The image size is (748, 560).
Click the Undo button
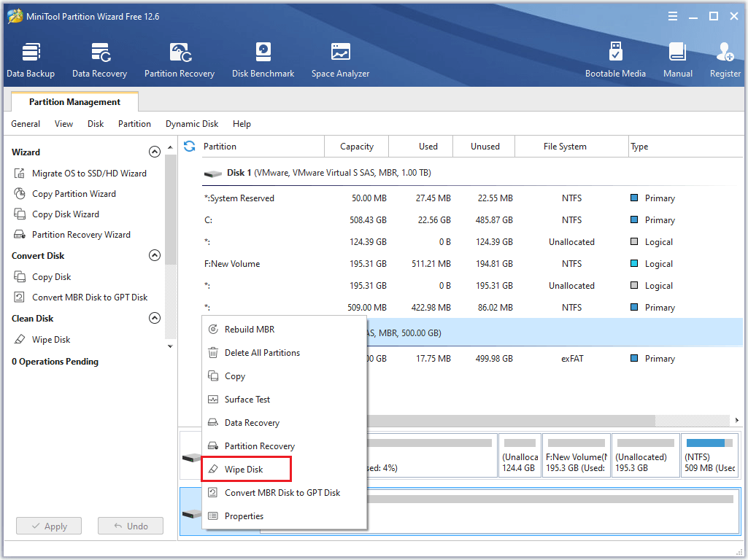click(130, 526)
